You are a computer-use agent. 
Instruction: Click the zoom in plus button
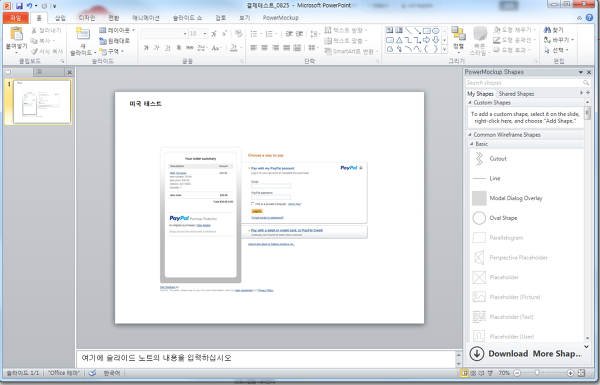[x=571, y=373]
